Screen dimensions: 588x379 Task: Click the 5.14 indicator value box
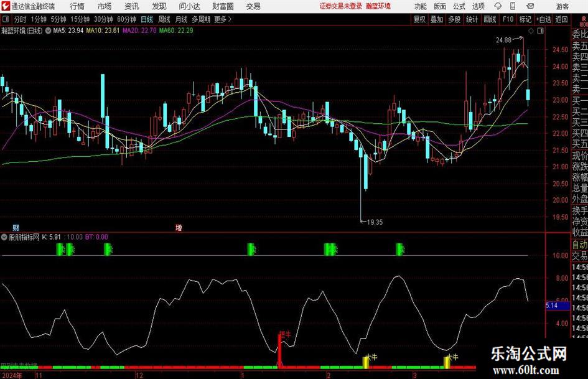pyautogui.click(x=558, y=306)
